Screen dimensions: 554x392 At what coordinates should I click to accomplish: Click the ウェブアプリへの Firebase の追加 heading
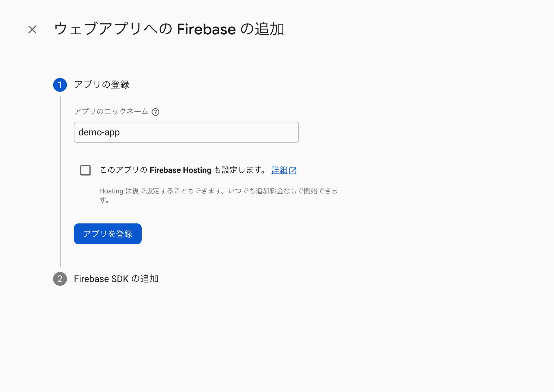pos(169,29)
